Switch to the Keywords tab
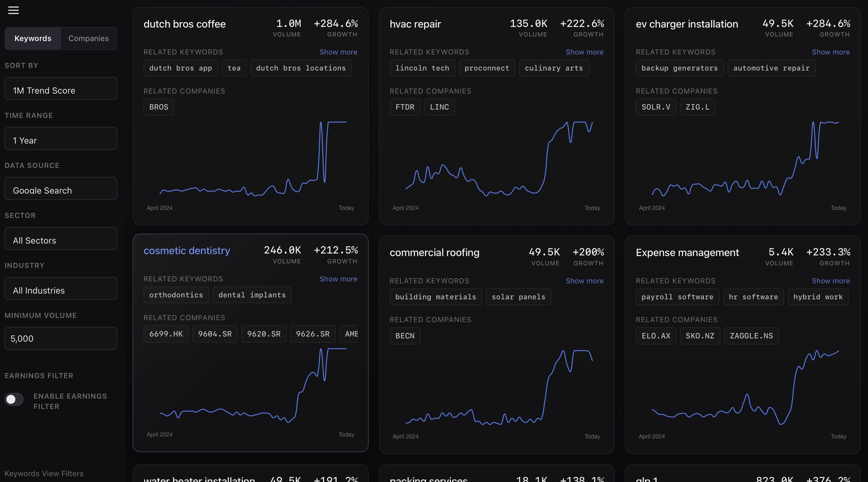 [33, 38]
